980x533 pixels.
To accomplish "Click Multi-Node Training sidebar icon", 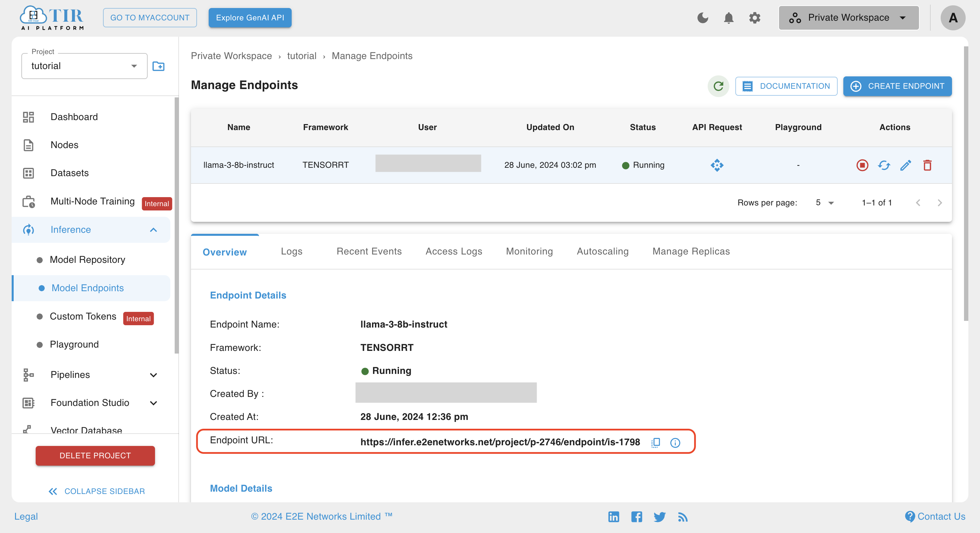I will point(29,202).
